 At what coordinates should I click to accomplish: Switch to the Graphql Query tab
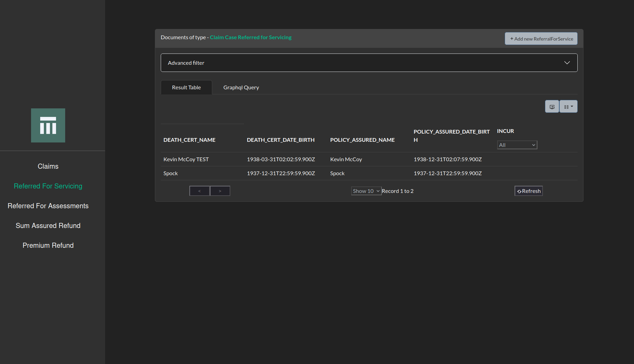[241, 87]
